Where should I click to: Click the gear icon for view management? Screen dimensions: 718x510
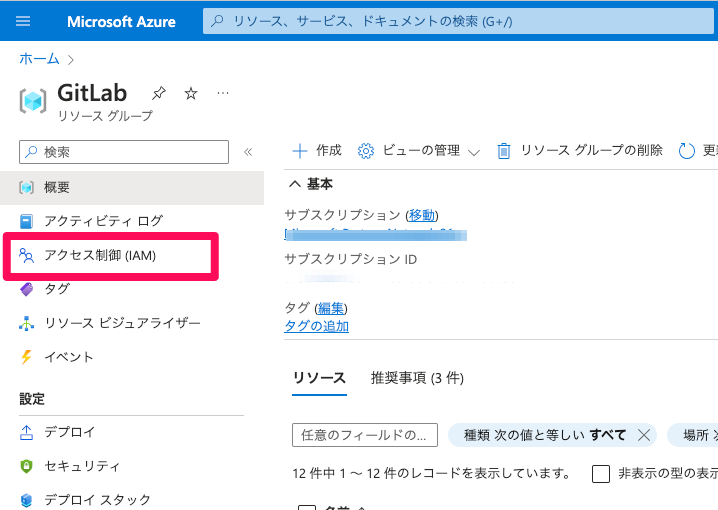pyautogui.click(x=365, y=151)
